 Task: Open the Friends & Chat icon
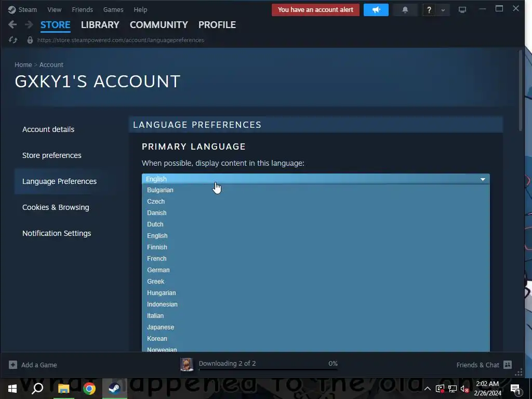pos(508,365)
